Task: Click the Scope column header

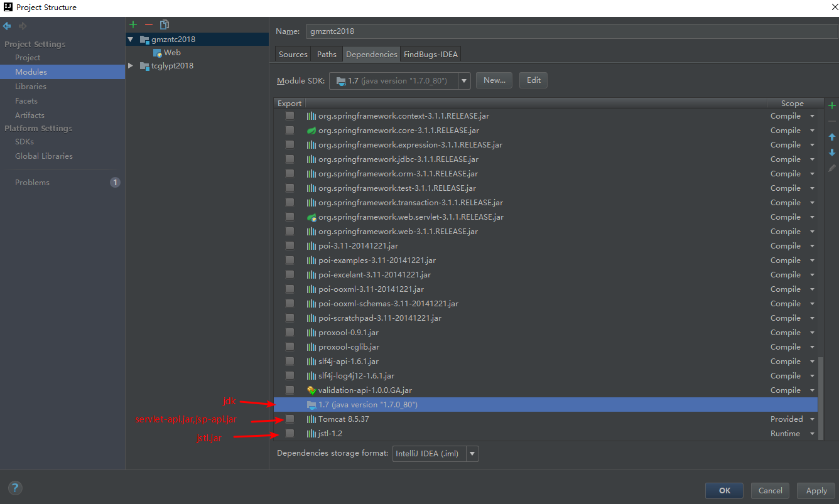Action: (793, 104)
